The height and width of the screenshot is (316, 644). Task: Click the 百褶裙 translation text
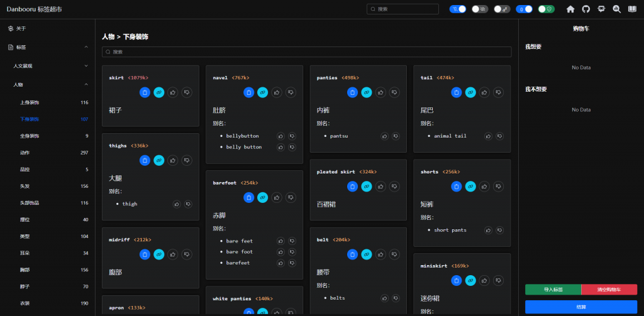[326, 204]
